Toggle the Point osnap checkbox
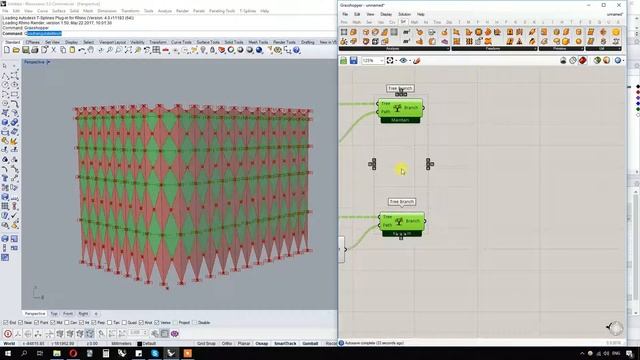The image size is (640, 360). click(37, 322)
